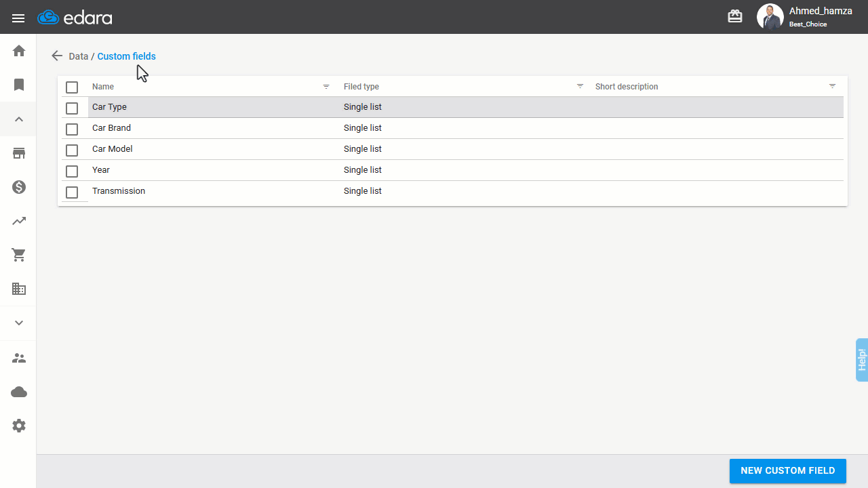Expand the sidebar section with down chevron

pyautogui.click(x=19, y=323)
